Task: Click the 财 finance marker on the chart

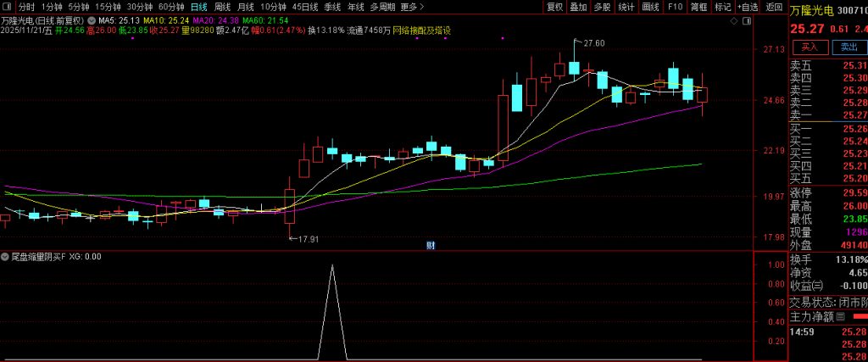Action: [430, 245]
